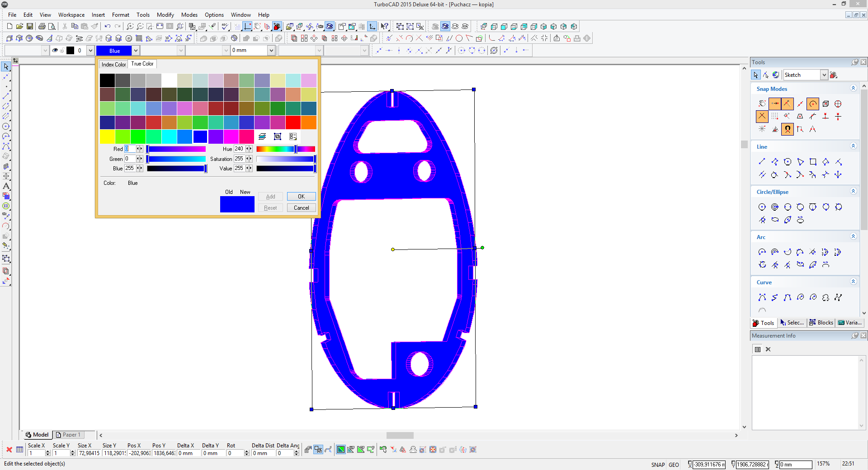The height and width of the screenshot is (470, 868).
Task: Click the Print icon in the toolbar
Action: pos(42,27)
